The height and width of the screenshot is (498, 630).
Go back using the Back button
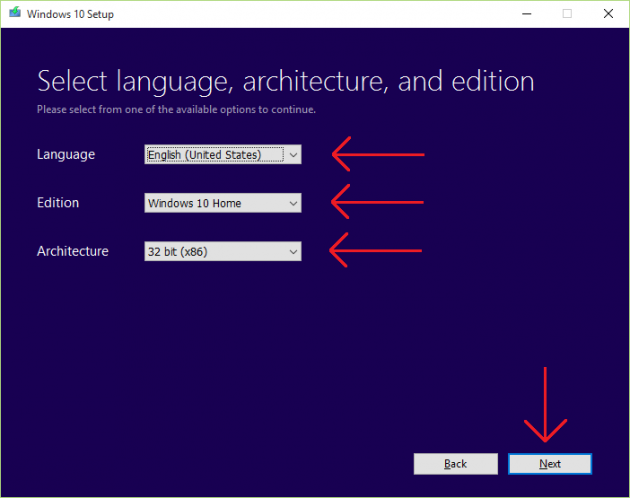pos(455,464)
